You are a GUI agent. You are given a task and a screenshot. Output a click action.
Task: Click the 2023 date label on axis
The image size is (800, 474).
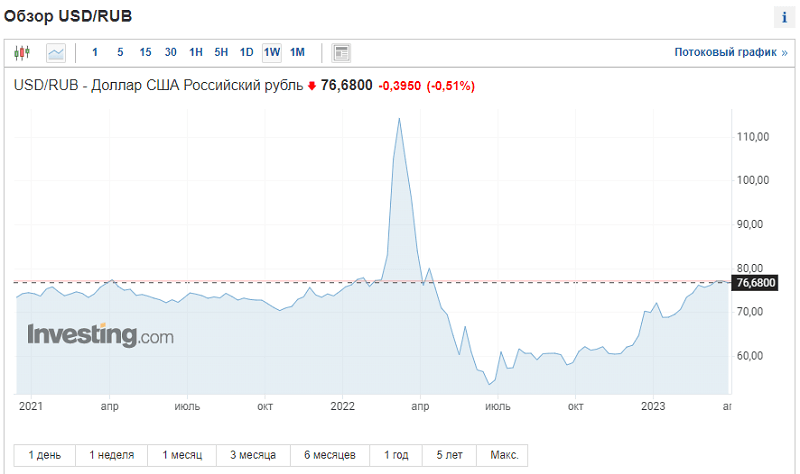[x=653, y=406]
